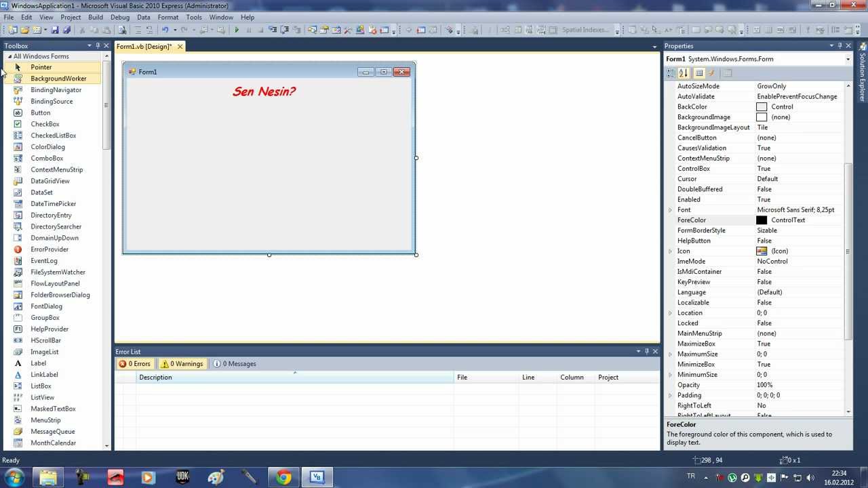868x488 pixels.
Task: Click the New Project toolbar icon
Action: click(x=13, y=30)
